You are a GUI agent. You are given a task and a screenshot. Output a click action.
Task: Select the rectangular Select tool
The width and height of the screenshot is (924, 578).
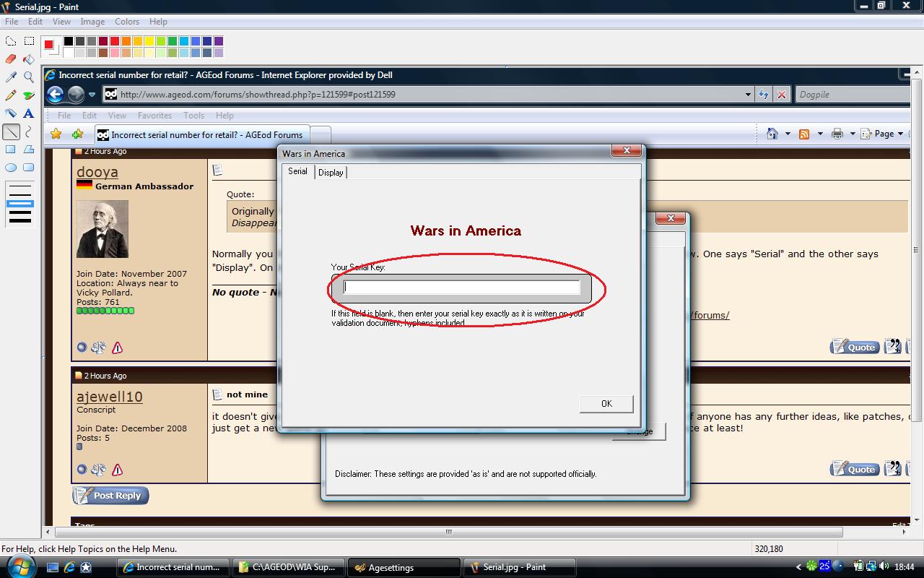29,41
